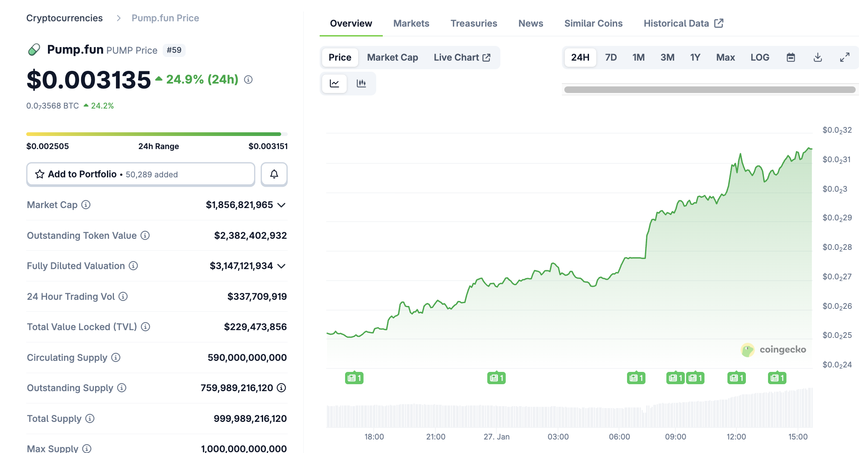
Task: Expand the Fully Diluted Valuation breakdown
Action: [x=281, y=266]
